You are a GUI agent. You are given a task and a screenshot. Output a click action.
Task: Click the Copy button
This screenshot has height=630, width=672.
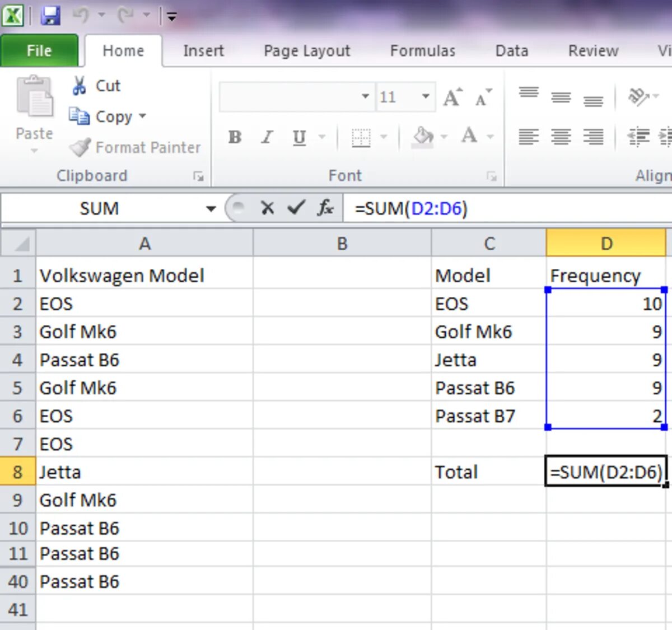pos(101,116)
